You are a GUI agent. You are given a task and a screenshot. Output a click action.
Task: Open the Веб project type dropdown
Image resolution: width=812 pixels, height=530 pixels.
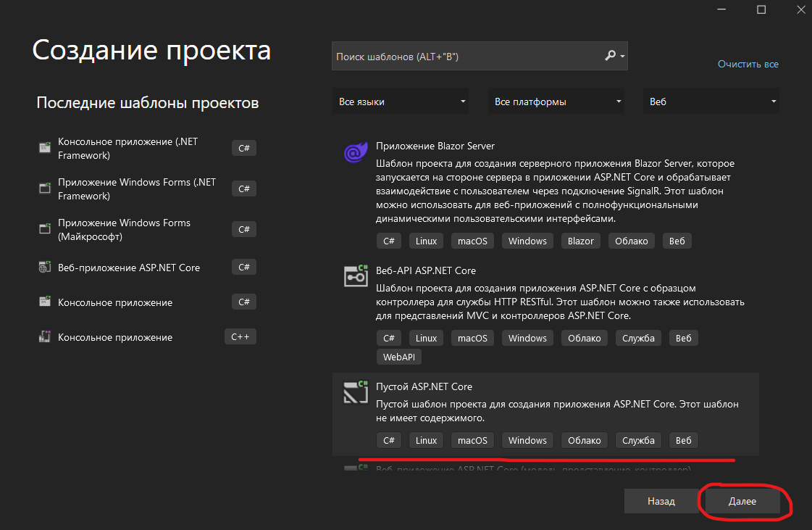click(711, 102)
